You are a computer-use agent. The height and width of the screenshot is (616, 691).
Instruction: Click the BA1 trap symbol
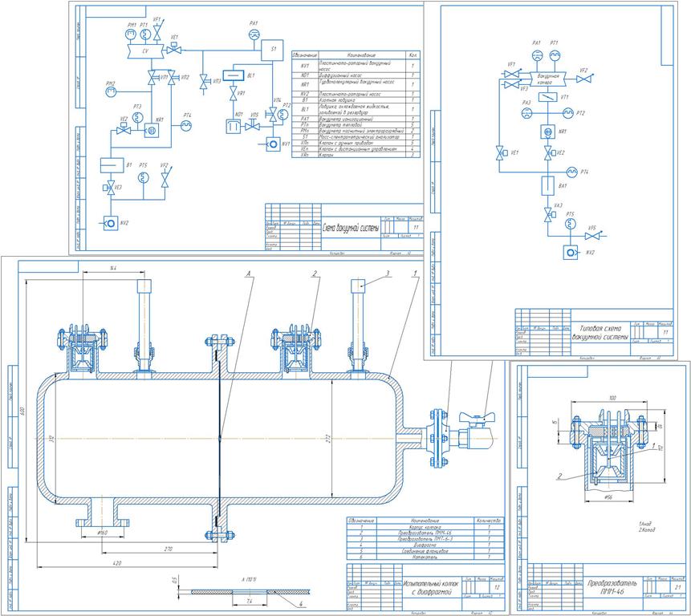(x=548, y=186)
